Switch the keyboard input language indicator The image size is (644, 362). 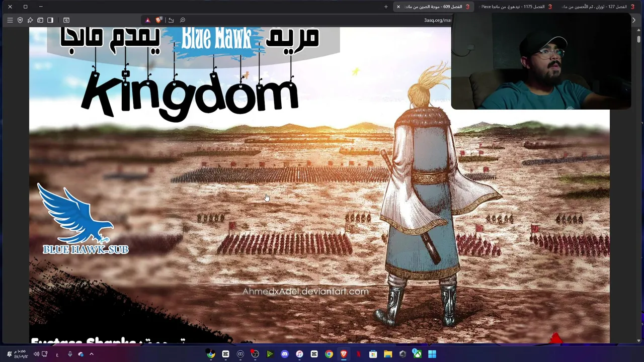pos(57,354)
